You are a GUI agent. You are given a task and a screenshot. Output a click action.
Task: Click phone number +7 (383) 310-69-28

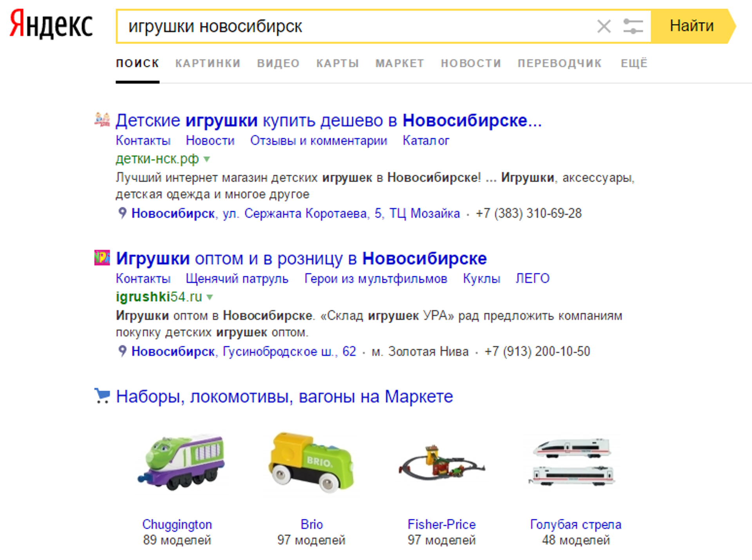coord(529,213)
